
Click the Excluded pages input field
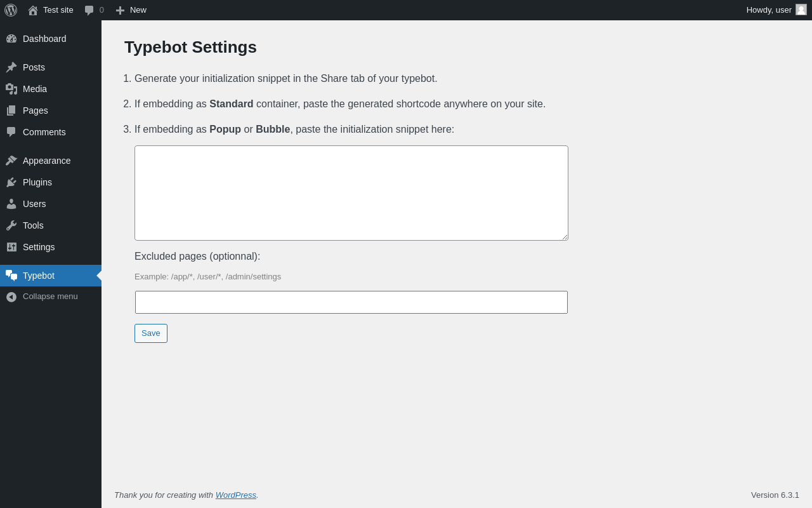tap(351, 302)
